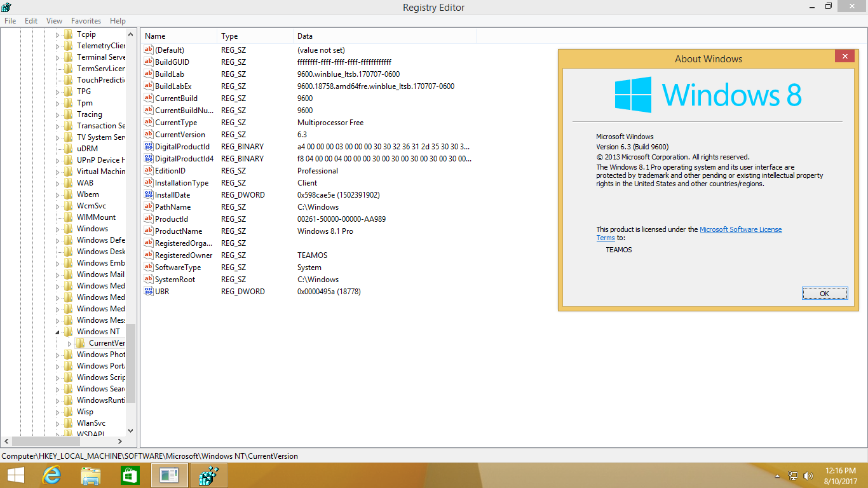Open the taskbar clock showing 12:16 PM

click(841, 475)
